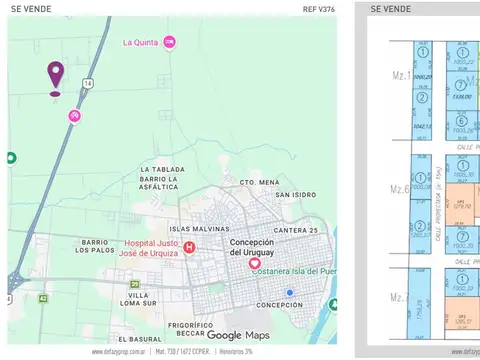Click the Mz.6 block label
This screenshot has width=480, height=360.
pyautogui.click(x=400, y=189)
